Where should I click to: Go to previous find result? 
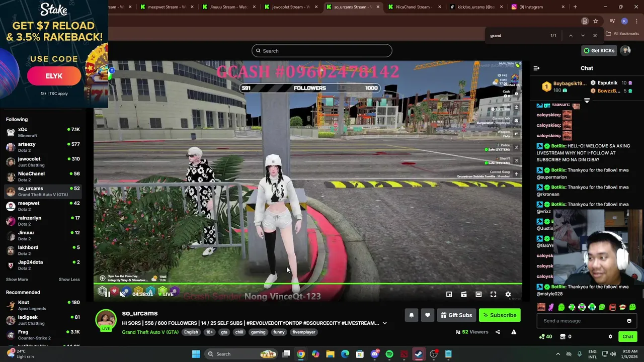(x=571, y=36)
